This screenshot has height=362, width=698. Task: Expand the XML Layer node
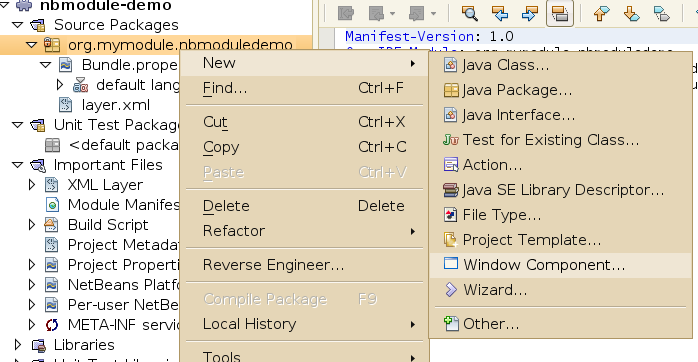point(32,185)
